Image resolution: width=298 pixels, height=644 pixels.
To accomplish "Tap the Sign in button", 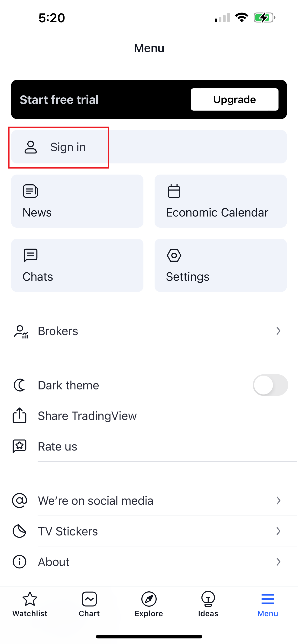I will [x=149, y=147].
